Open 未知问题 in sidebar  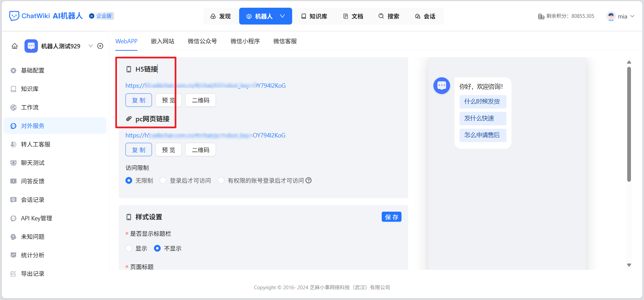point(55,237)
